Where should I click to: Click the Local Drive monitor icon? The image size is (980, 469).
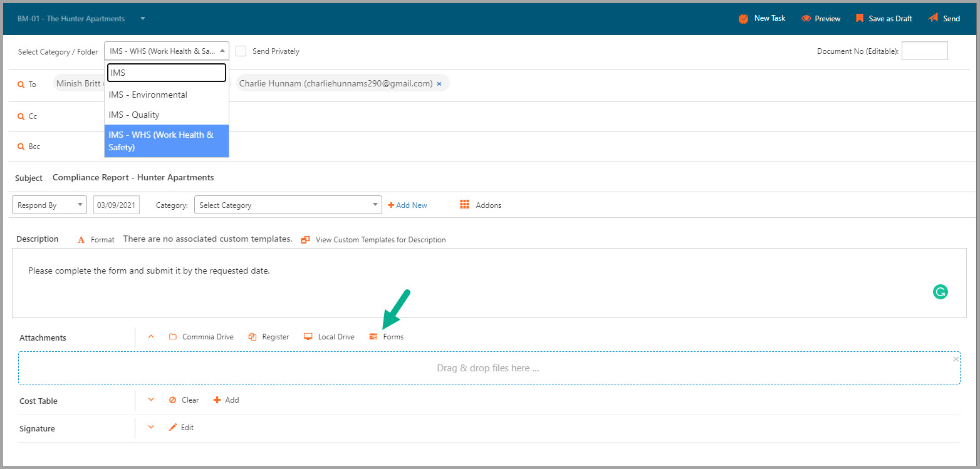pyautogui.click(x=308, y=337)
